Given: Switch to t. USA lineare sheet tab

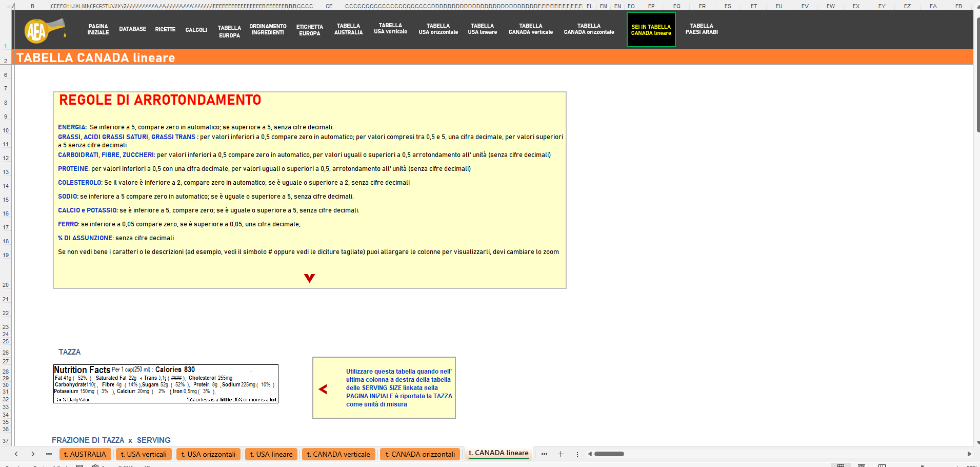Looking at the screenshot, I should click(271, 454).
